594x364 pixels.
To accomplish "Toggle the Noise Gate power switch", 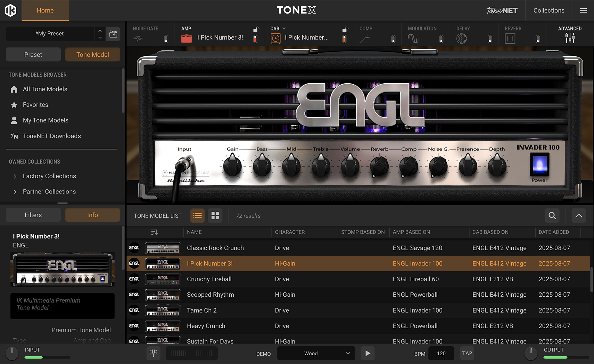I will point(166,39).
